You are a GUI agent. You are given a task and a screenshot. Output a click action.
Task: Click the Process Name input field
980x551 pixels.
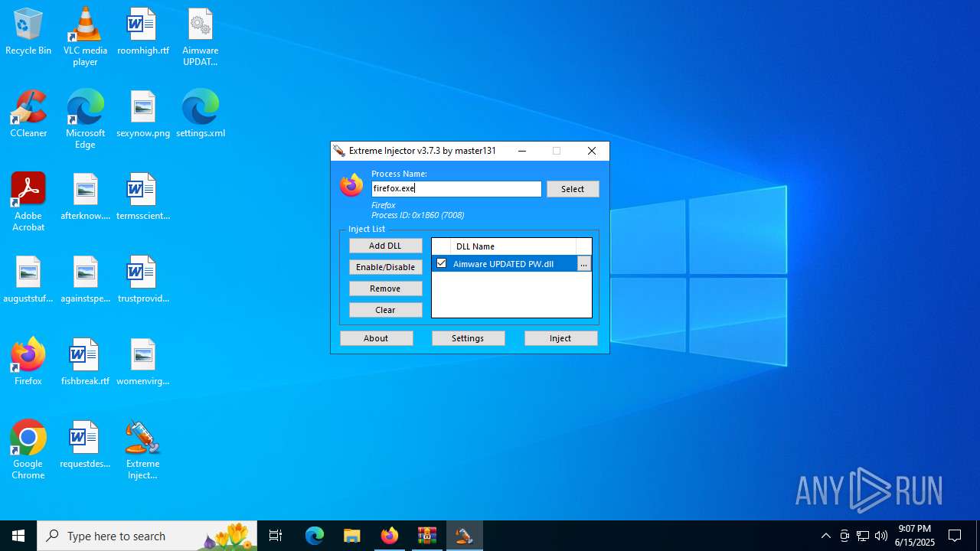pyautogui.click(x=456, y=189)
